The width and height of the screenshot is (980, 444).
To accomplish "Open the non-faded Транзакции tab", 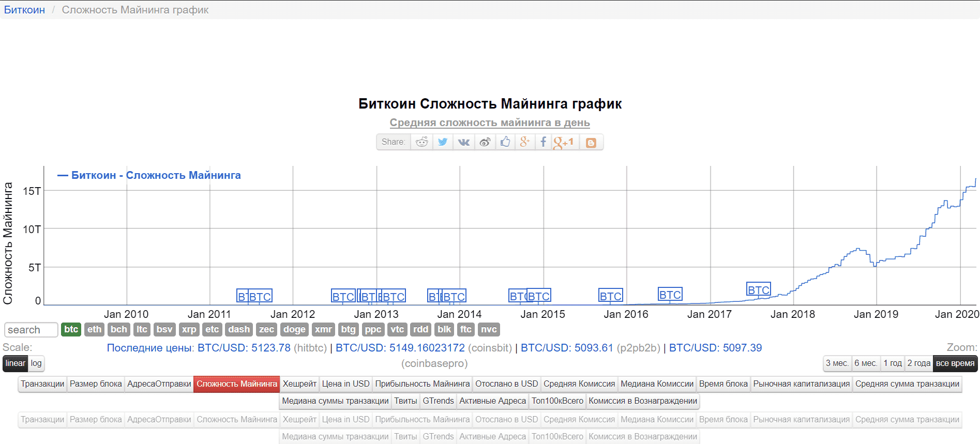I will click(x=42, y=384).
